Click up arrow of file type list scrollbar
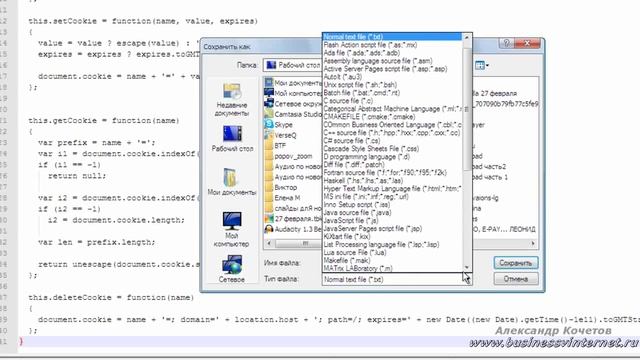The image size is (640, 360). coord(467,37)
